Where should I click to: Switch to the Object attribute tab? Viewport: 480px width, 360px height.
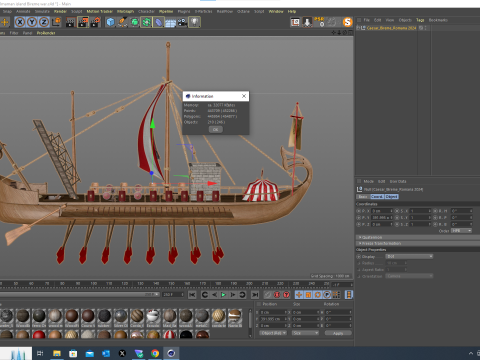[x=392, y=197]
